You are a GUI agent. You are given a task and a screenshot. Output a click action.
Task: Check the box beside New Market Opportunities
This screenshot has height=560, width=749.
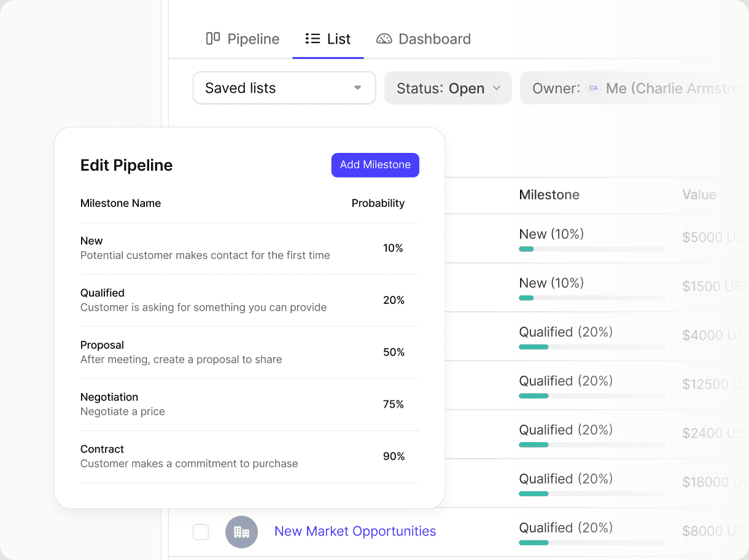[x=201, y=532]
